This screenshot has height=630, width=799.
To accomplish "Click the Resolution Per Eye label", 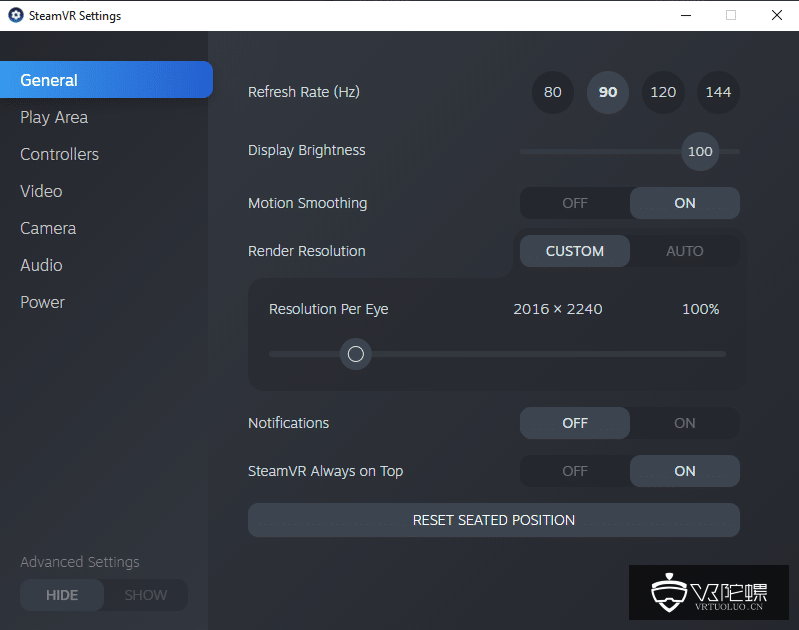I will [329, 309].
